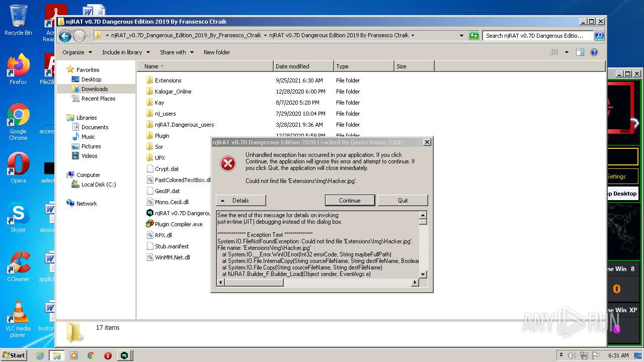The height and width of the screenshot is (362, 644).
Task: Click the Explorer search input field
Action: point(538,36)
